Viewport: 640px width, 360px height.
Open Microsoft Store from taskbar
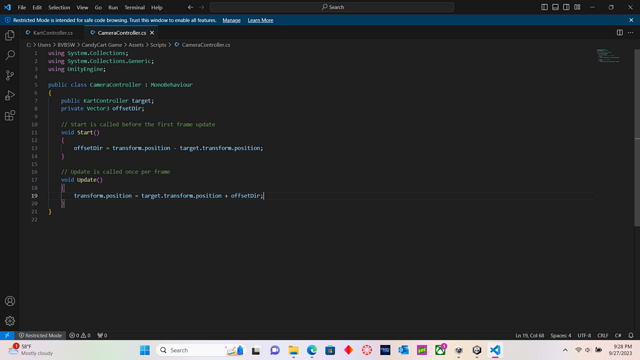coord(330,350)
